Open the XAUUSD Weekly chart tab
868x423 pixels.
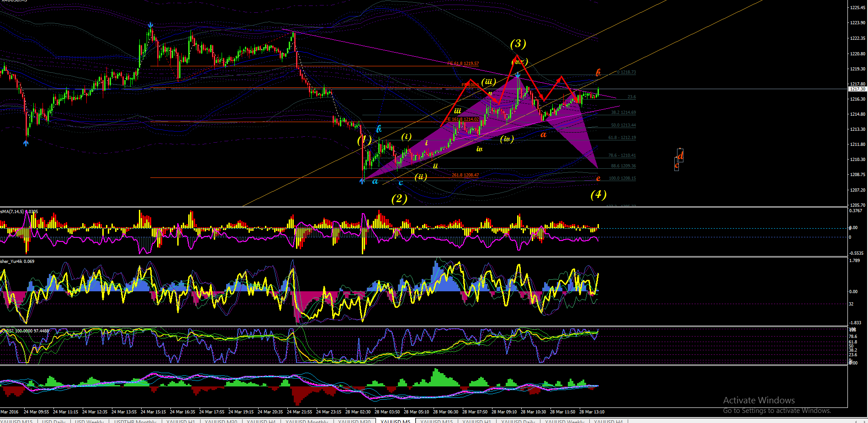click(x=564, y=421)
